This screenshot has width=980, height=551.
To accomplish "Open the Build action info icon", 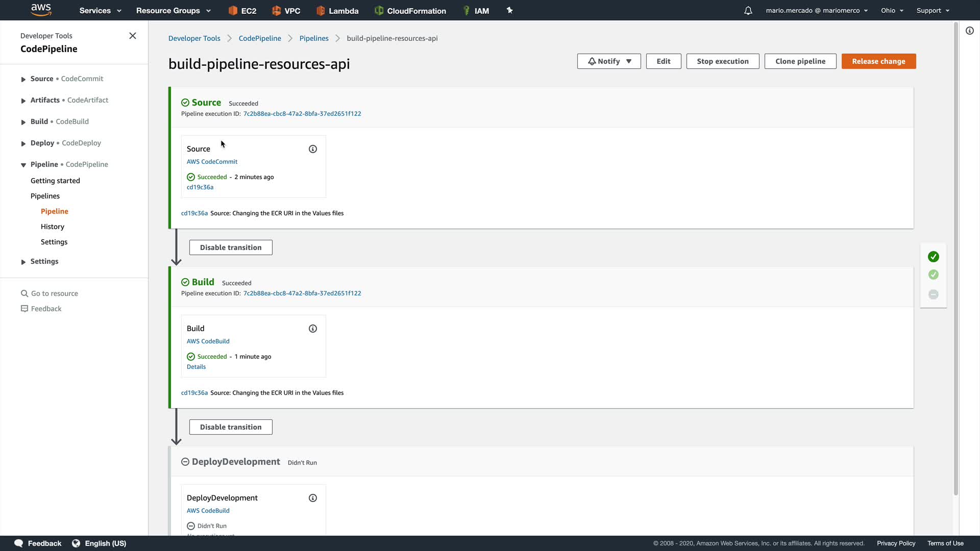I will click(x=313, y=329).
